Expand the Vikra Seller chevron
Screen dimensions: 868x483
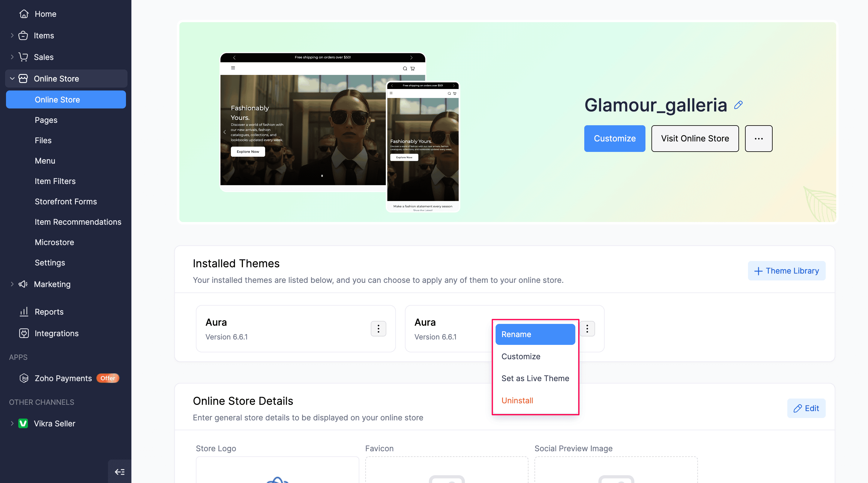[x=12, y=423]
